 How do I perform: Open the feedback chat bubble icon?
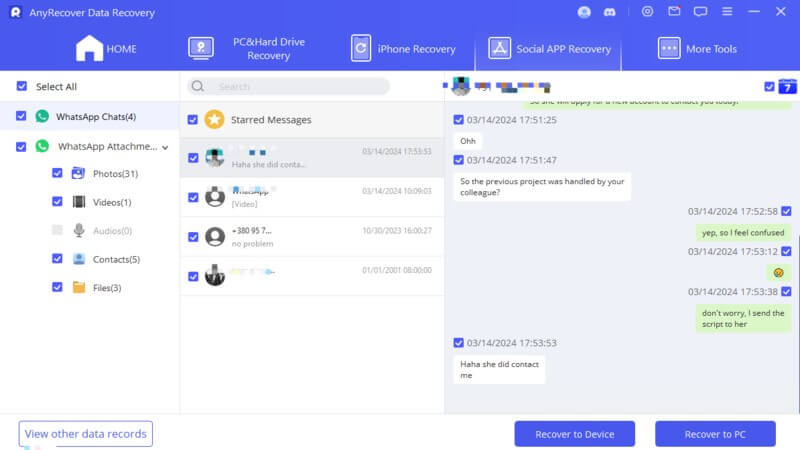coord(700,11)
